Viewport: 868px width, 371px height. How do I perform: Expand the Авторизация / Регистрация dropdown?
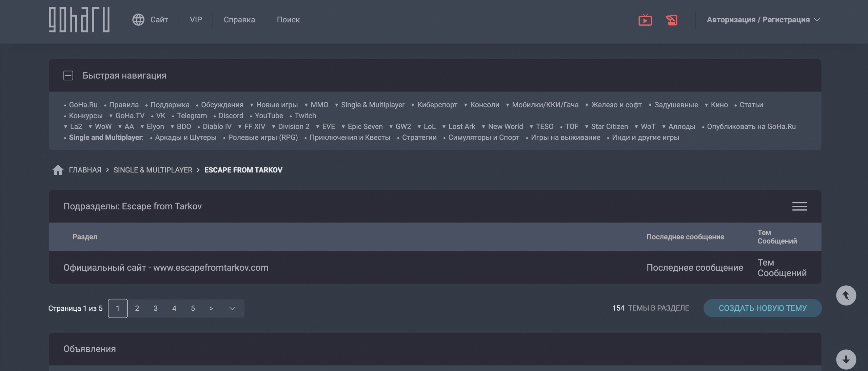click(763, 20)
